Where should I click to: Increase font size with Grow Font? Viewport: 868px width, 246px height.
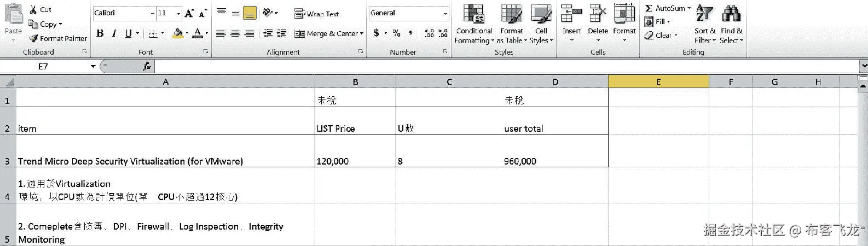(x=189, y=13)
